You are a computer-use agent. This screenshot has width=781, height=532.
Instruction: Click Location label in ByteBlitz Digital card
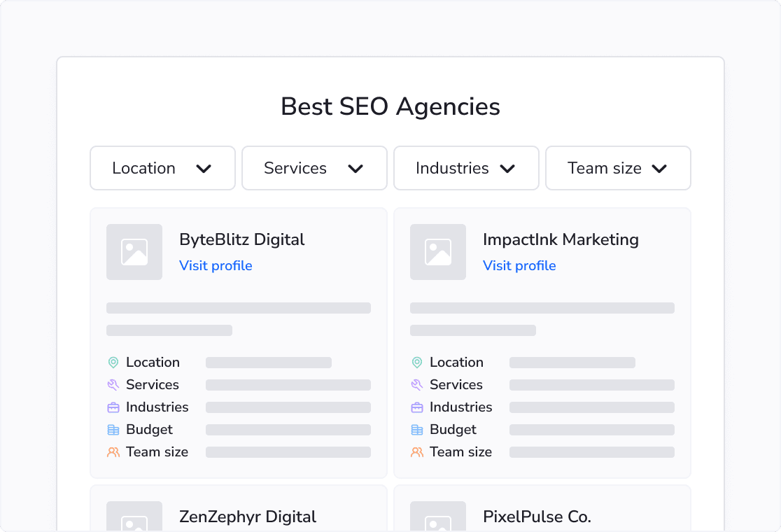click(x=153, y=362)
